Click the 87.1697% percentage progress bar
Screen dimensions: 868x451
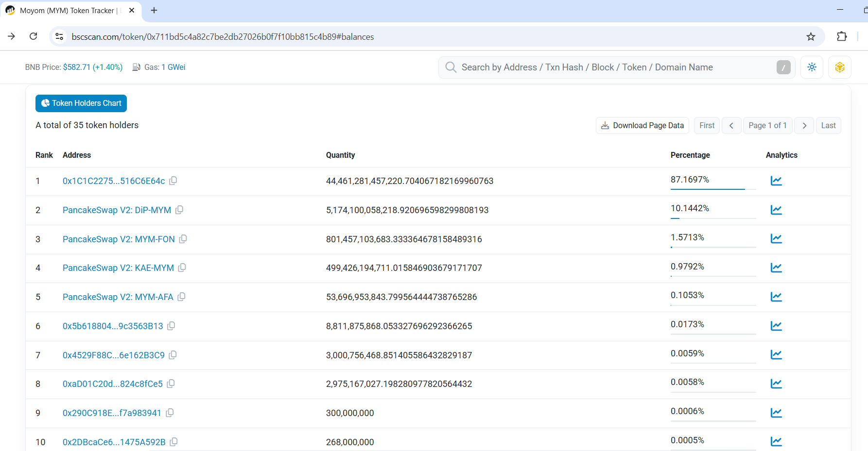pyautogui.click(x=713, y=189)
